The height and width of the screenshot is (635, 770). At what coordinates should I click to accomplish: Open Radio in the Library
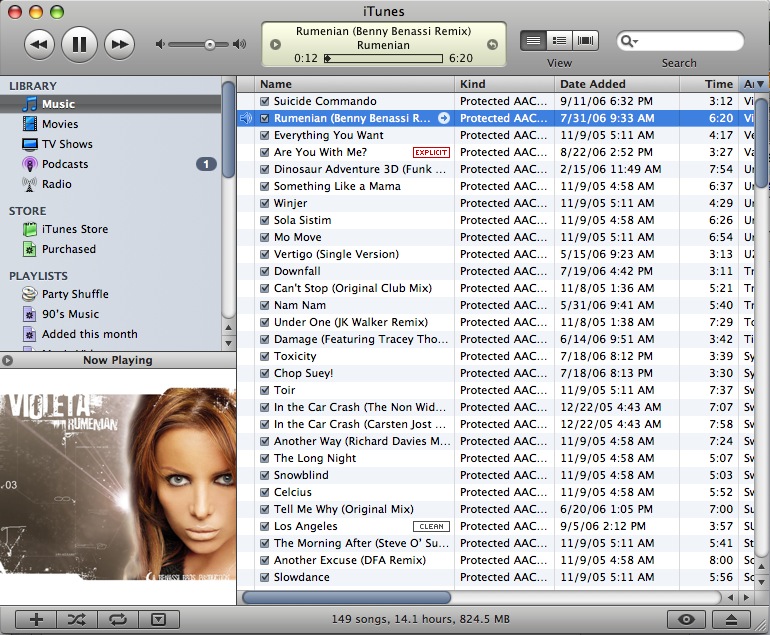110,184
